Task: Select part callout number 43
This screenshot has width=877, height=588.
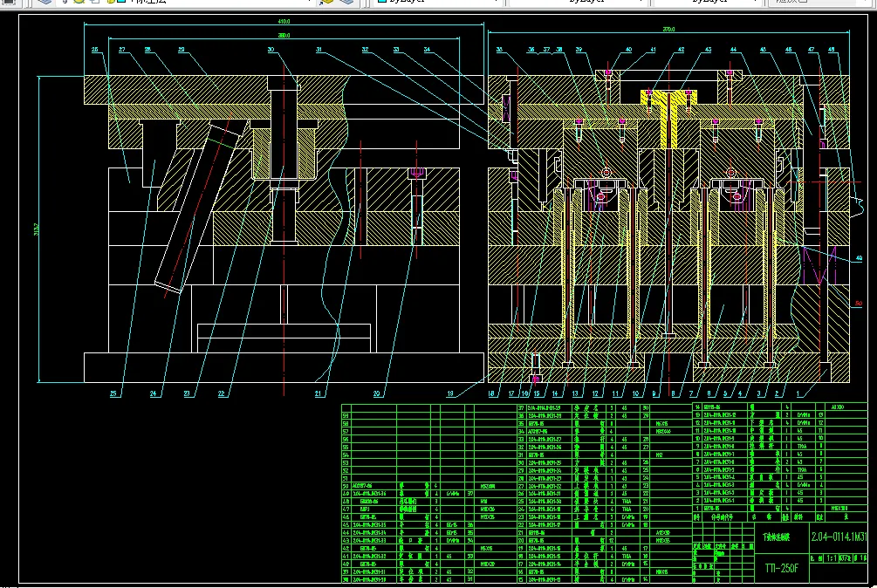Action: [x=708, y=50]
